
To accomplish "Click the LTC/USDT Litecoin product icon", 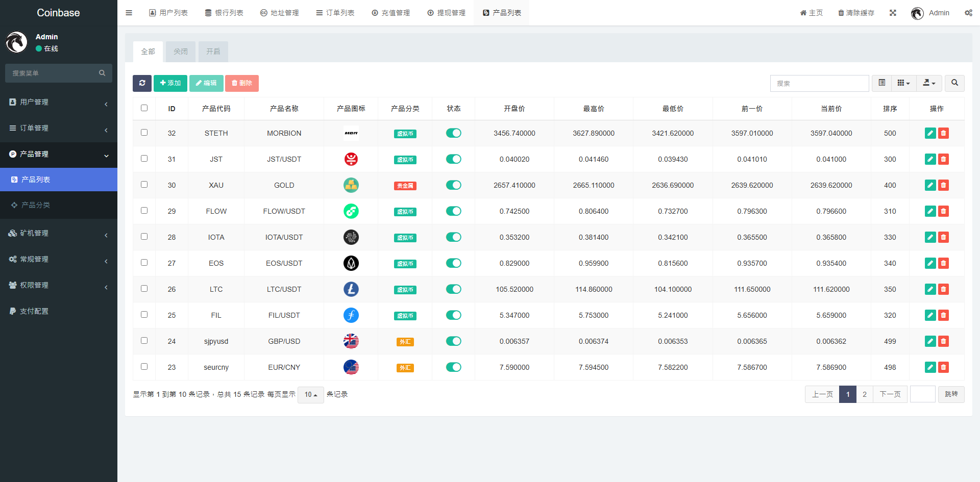I will pyautogui.click(x=351, y=289).
